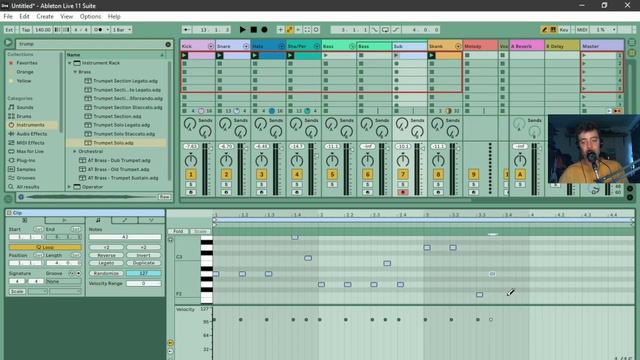Click the Randomize velocity button
This screenshot has height=360, width=640.
(106, 273)
